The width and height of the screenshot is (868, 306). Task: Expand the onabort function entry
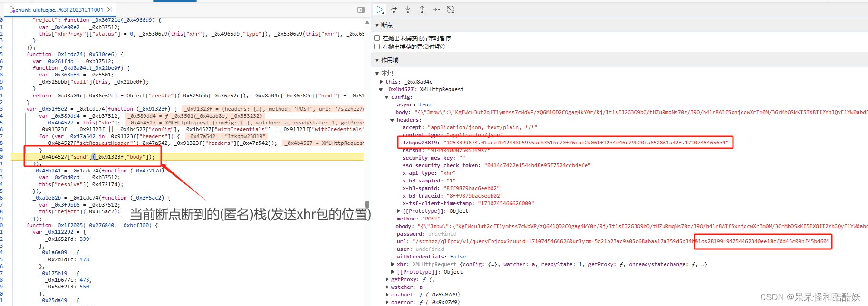tap(387, 295)
